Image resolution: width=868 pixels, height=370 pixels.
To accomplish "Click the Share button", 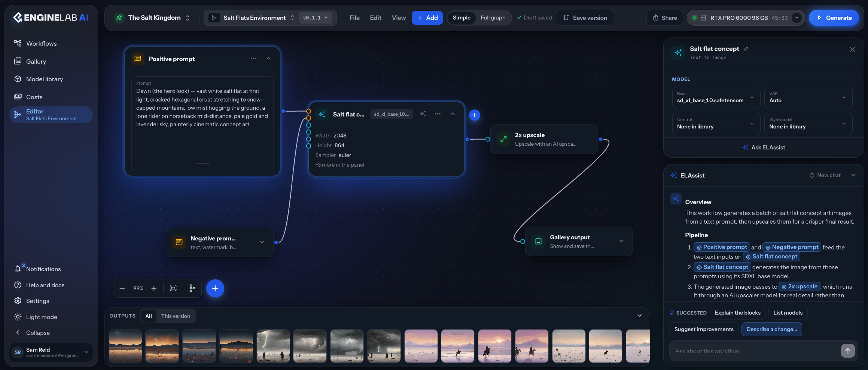I will pos(665,18).
